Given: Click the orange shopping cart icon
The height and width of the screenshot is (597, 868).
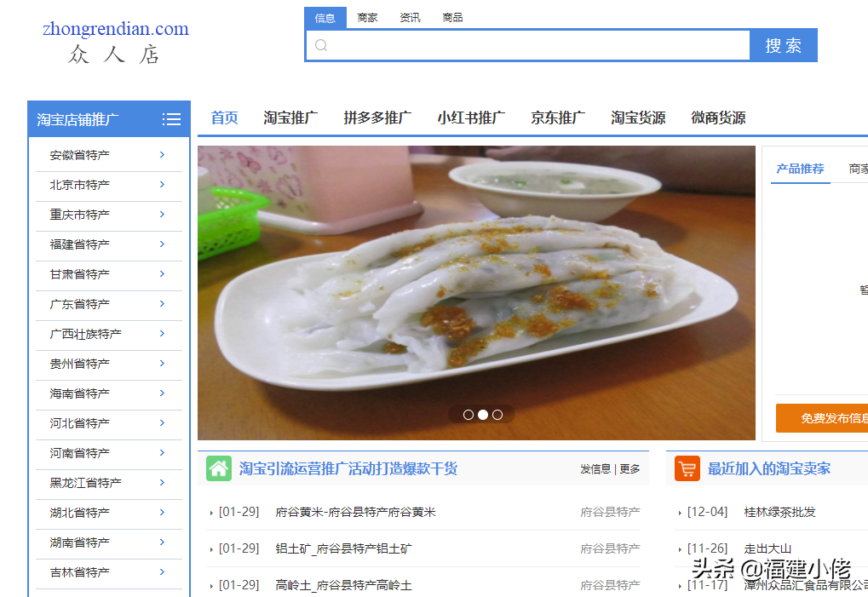Looking at the screenshot, I should coord(687,468).
